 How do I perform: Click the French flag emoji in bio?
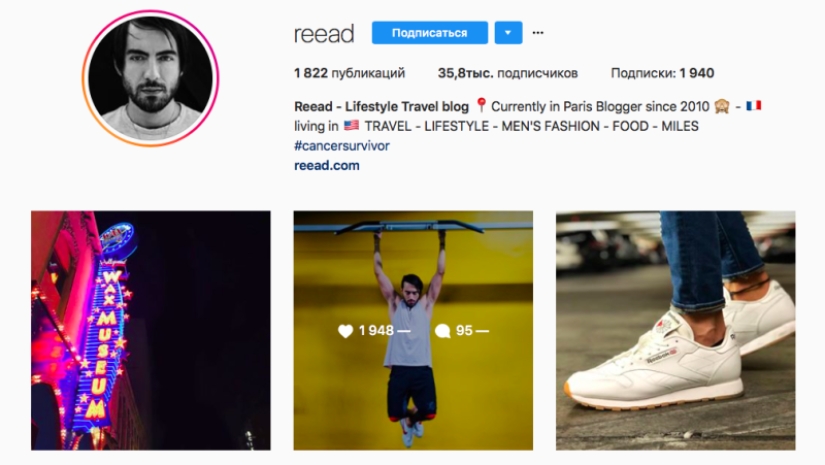(753, 106)
